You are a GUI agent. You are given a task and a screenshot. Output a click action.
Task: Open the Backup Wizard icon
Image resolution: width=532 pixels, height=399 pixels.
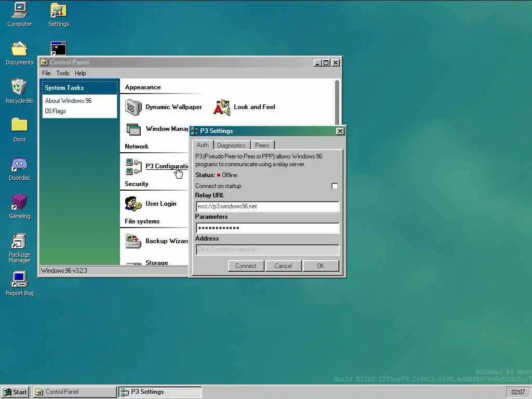133,241
